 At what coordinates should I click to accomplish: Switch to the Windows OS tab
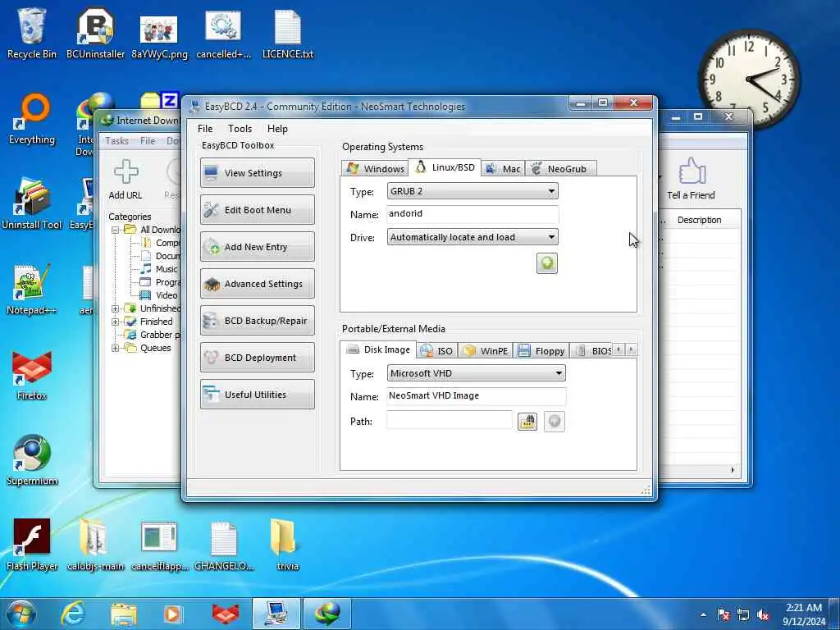375,169
